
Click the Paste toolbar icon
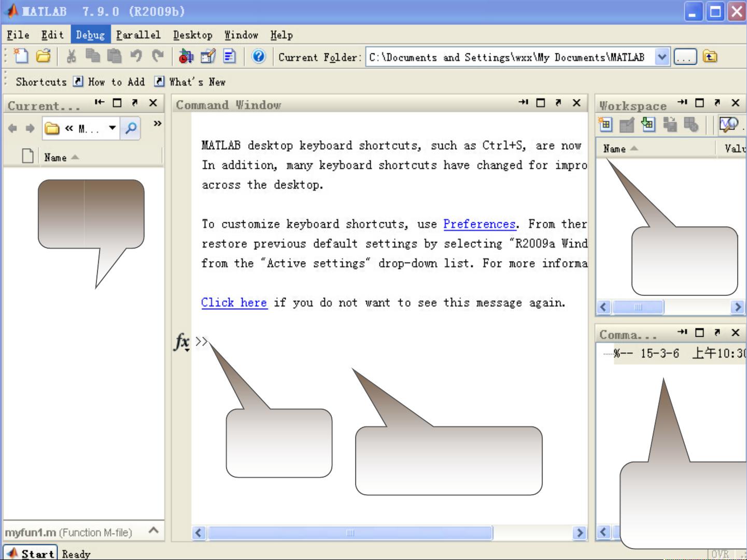(114, 56)
